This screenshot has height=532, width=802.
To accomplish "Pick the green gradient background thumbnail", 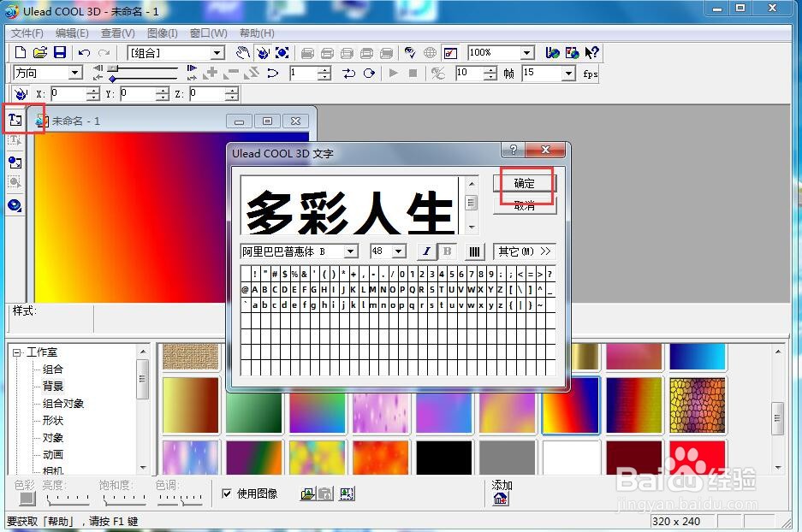I will (254, 412).
